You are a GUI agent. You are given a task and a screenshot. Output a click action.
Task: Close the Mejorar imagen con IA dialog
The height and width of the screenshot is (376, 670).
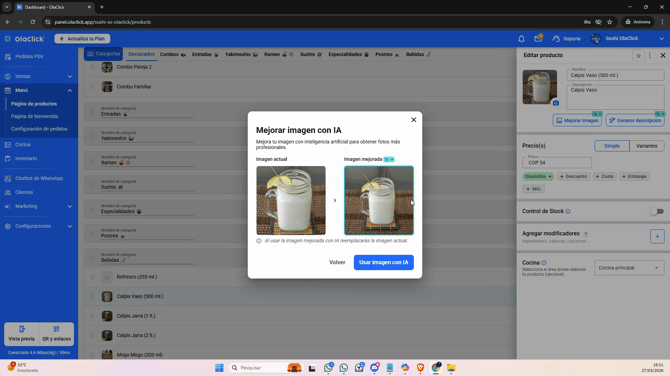click(413, 120)
